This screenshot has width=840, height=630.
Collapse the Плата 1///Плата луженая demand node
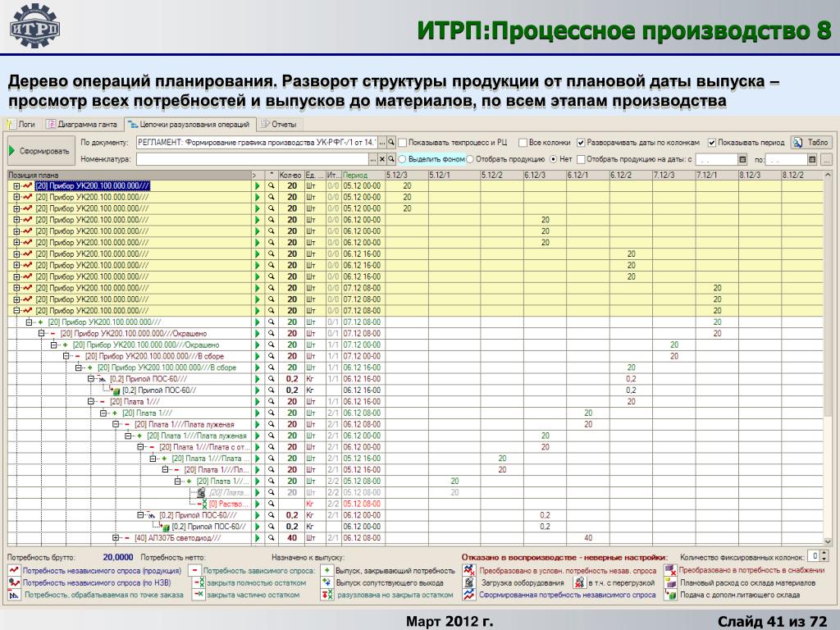click(115, 424)
